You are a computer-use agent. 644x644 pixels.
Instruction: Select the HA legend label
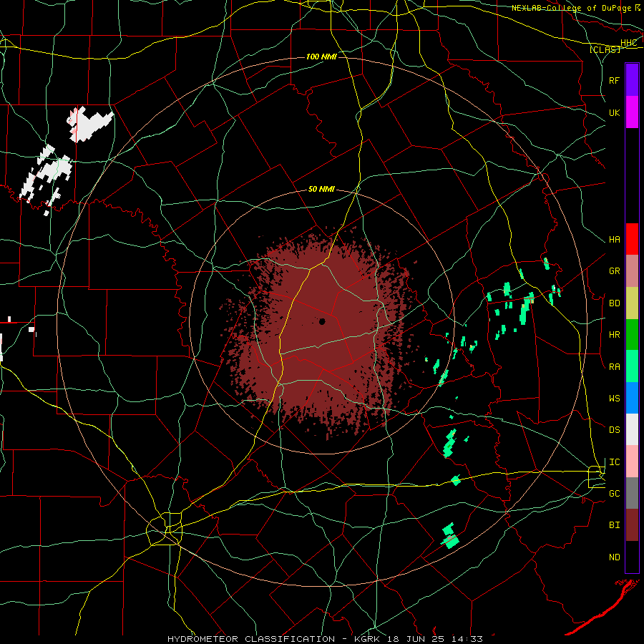click(614, 240)
